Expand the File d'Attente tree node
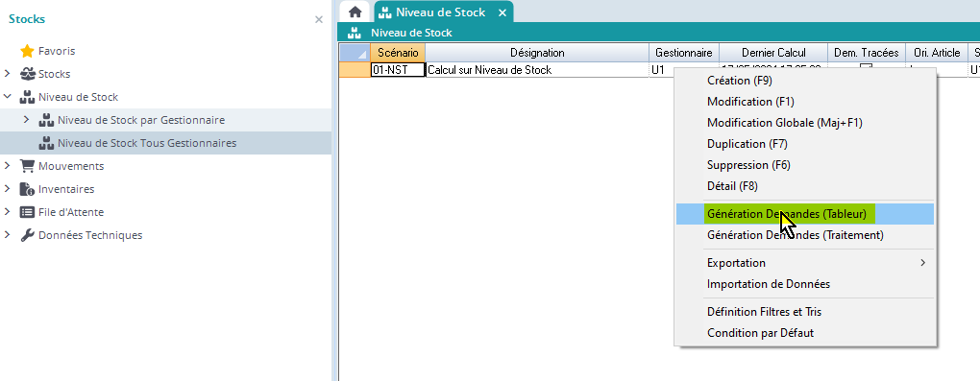 click(8, 212)
